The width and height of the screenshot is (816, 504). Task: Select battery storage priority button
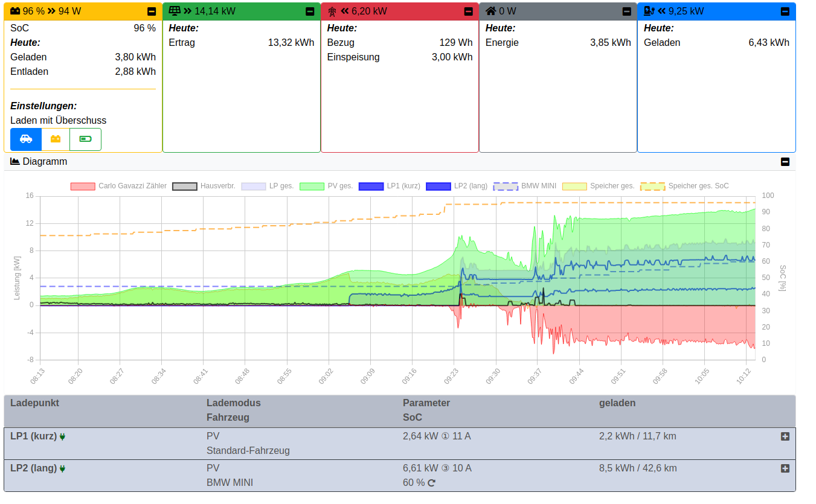[x=56, y=139]
